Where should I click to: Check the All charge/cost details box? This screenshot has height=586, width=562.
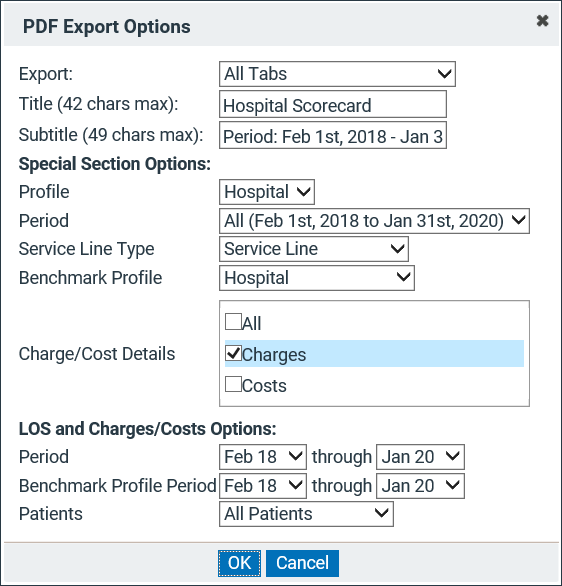pos(233,322)
